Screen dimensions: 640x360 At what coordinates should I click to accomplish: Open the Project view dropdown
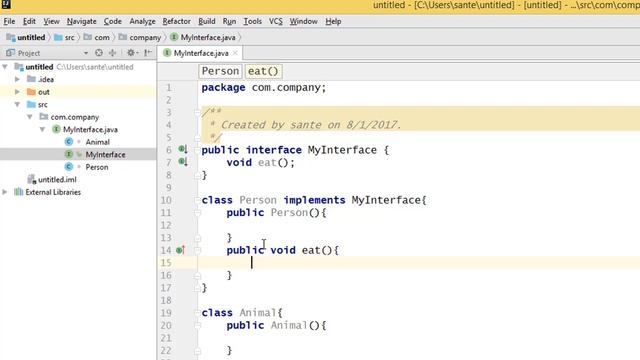click(86, 53)
